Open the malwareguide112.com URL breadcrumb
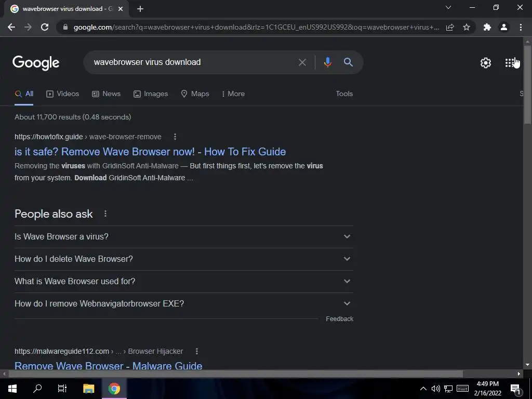This screenshot has width=532, height=399. [99, 351]
